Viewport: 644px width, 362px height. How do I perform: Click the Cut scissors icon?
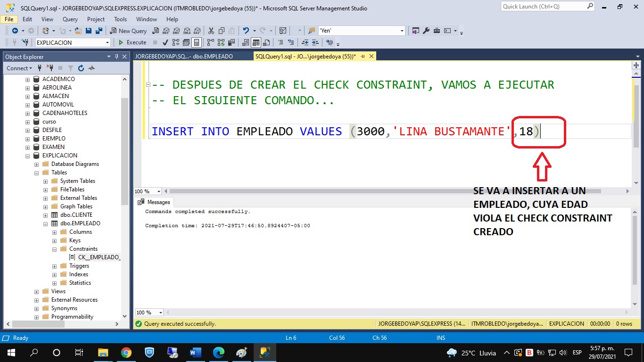click(x=211, y=31)
